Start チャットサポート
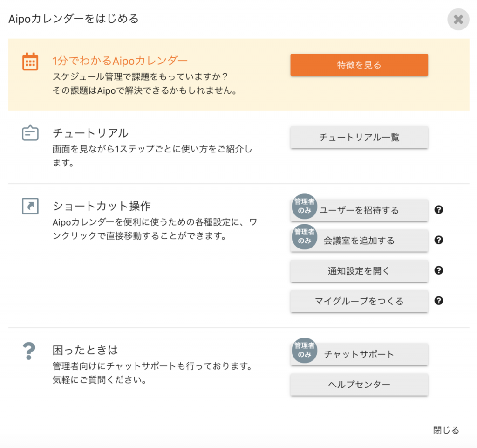Viewport: 477px width, 448px height. (x=359, y=354)
